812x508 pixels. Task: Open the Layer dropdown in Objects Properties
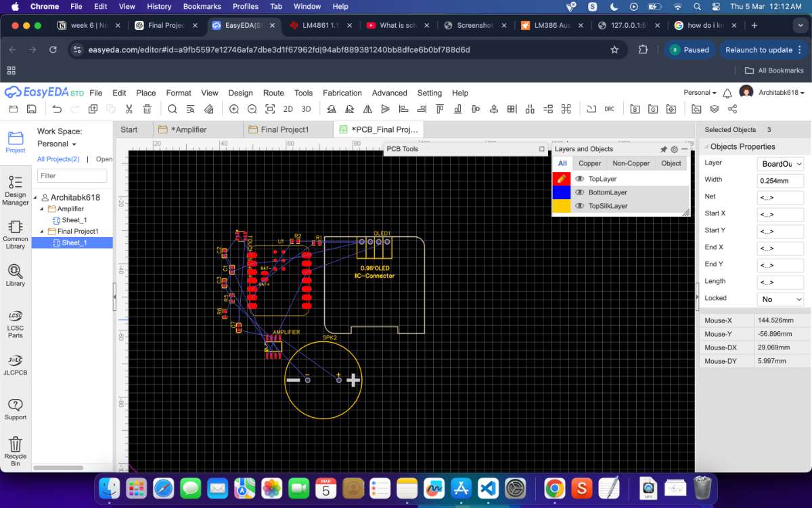coord(780,164)
